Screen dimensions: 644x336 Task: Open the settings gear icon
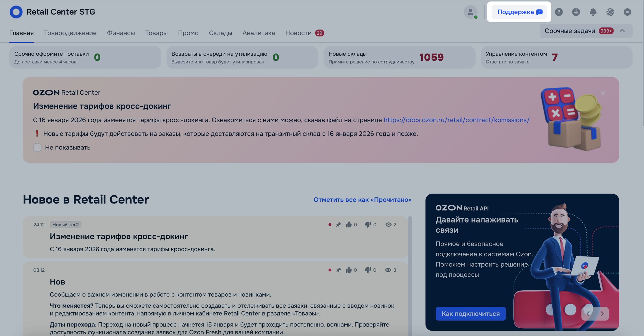tap(627, 12)
